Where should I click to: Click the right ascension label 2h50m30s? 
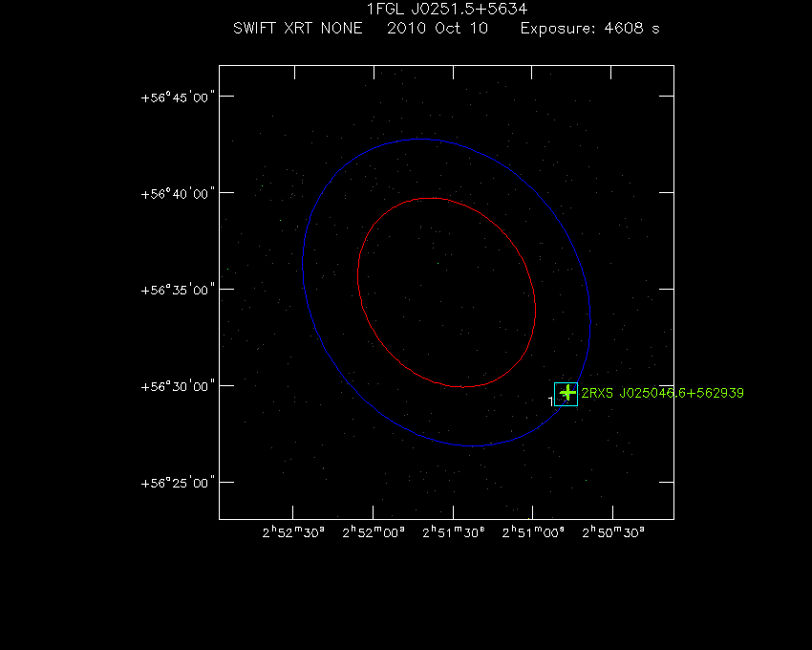tap(613, 532)
